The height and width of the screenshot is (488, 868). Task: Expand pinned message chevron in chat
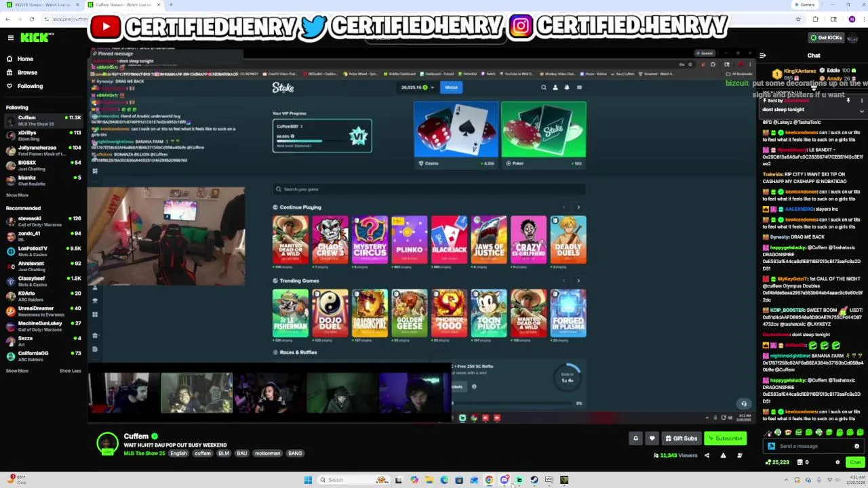click(x=862, y=110)
